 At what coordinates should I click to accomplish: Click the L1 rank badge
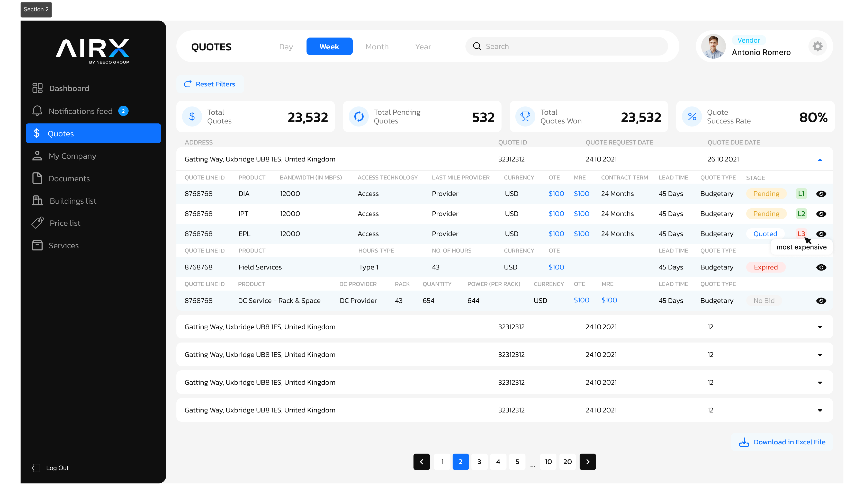801,194
